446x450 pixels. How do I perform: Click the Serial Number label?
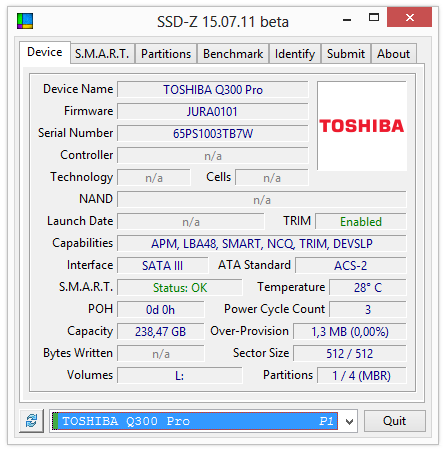tap(76, 133)
